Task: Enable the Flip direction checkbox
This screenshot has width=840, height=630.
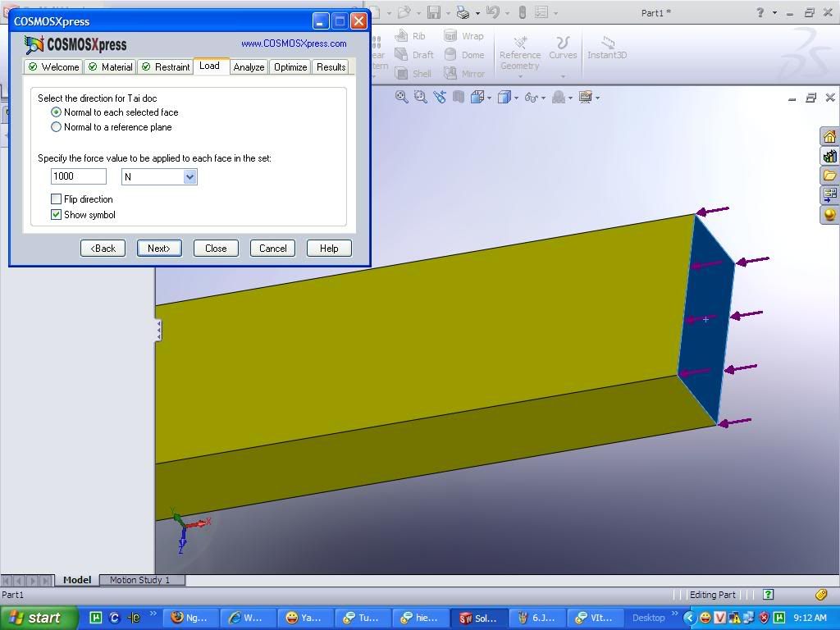Action: click(57, 199)
